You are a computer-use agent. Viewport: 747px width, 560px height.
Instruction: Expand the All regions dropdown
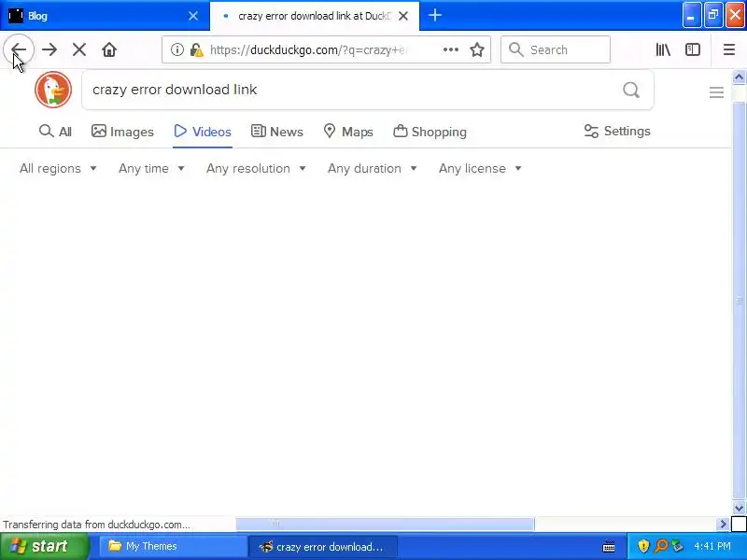[x=58, y=168]
